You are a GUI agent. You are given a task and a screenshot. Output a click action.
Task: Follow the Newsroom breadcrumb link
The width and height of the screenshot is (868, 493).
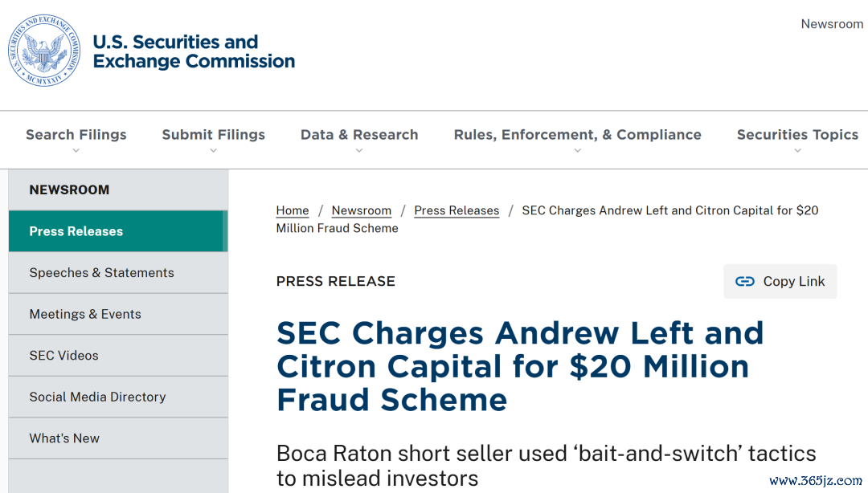[x=362, y=211]
